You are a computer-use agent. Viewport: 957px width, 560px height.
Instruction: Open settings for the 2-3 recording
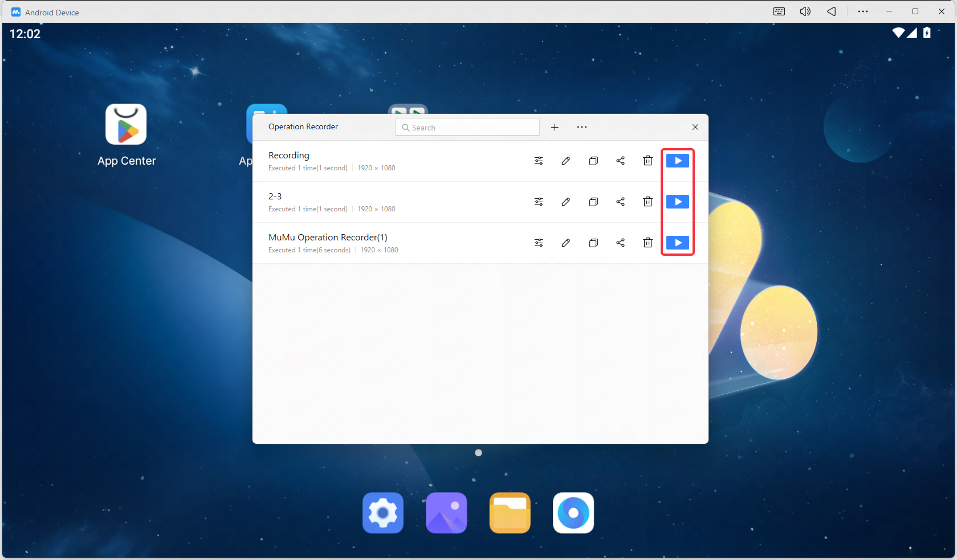tap(539, 202)
